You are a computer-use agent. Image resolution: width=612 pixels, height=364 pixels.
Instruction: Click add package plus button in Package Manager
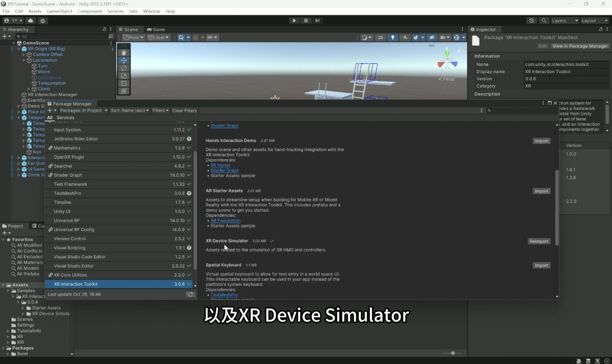(x=52, y=110)
